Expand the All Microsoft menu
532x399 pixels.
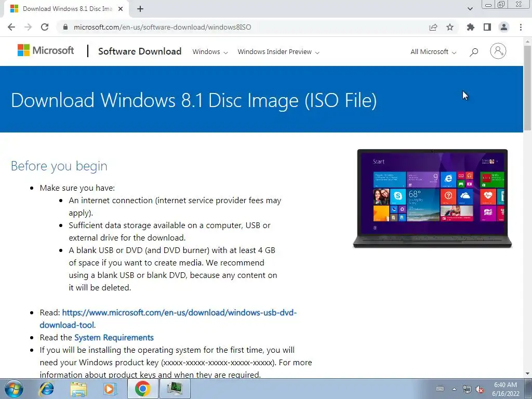433,52
